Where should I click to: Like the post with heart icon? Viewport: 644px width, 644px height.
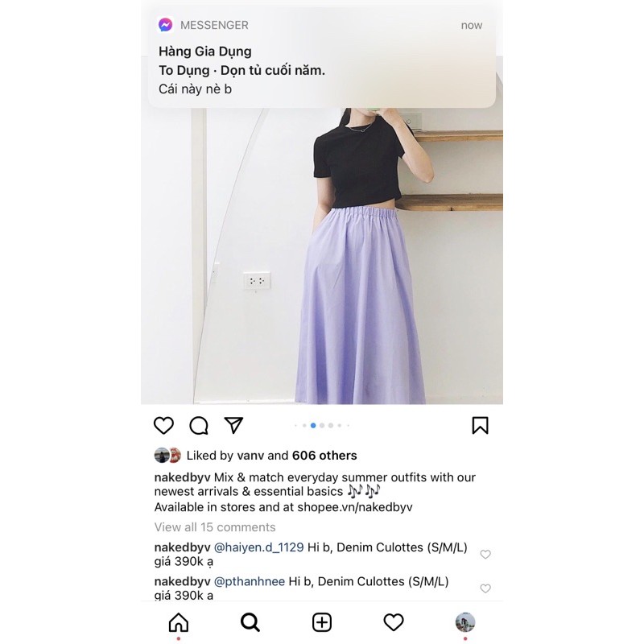[163, 425]
